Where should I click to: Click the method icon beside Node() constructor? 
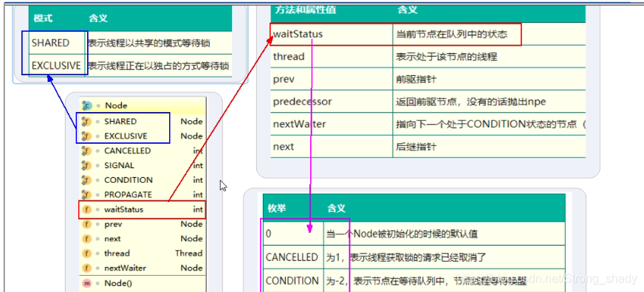point(86,283)
